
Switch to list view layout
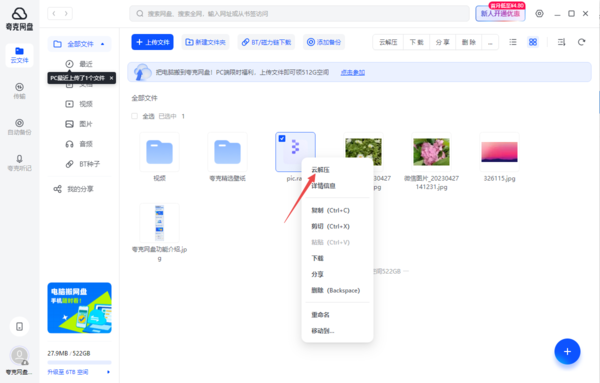tap(513, 42)
